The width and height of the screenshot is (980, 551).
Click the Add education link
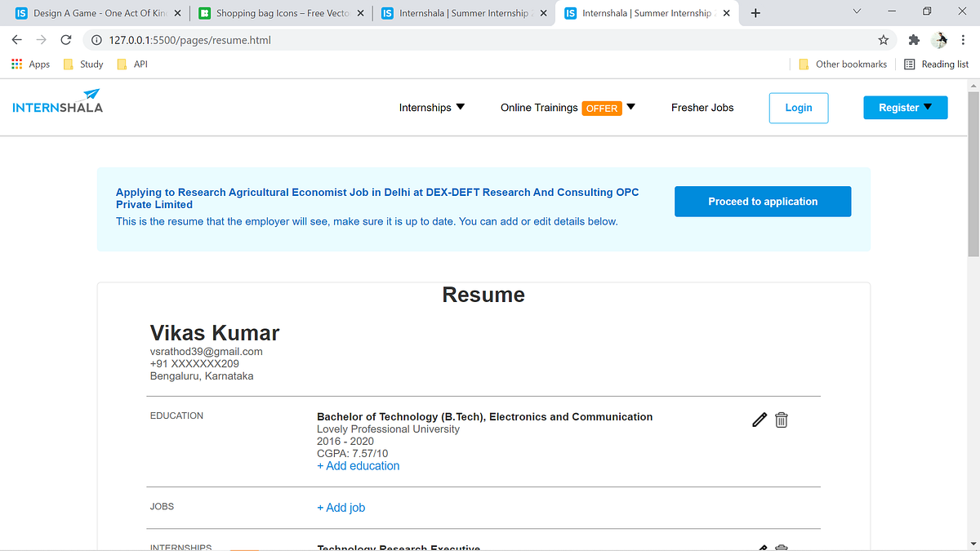click(358, 465)
